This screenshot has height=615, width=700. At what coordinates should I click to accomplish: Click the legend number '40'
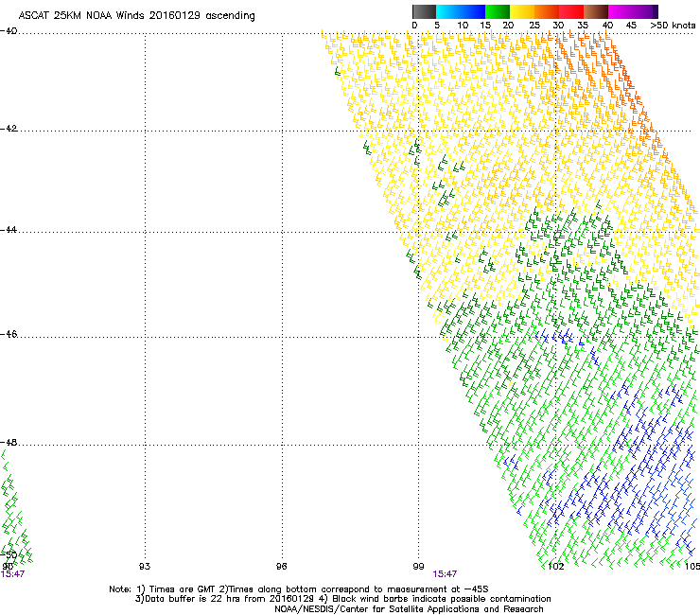607,26
